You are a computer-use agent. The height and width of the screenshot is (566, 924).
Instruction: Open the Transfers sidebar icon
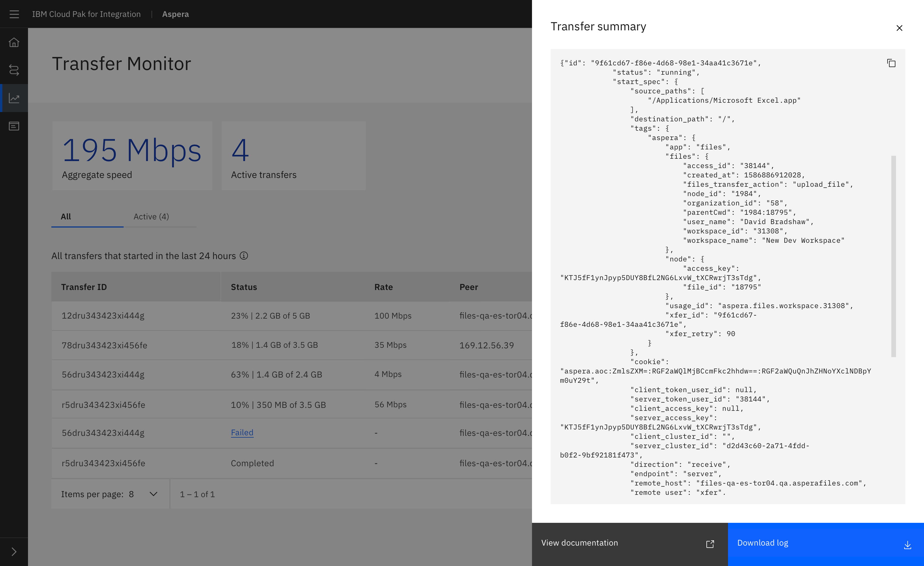[14, 70]
